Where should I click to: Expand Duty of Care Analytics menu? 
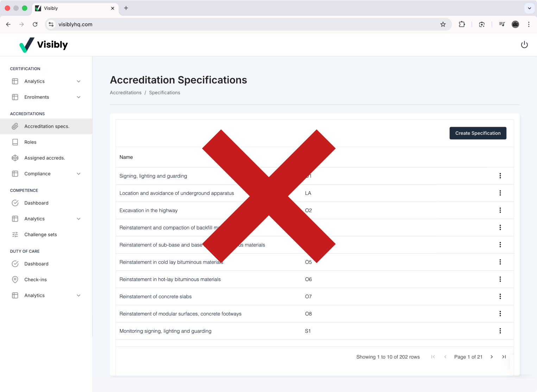coord(46,296)
